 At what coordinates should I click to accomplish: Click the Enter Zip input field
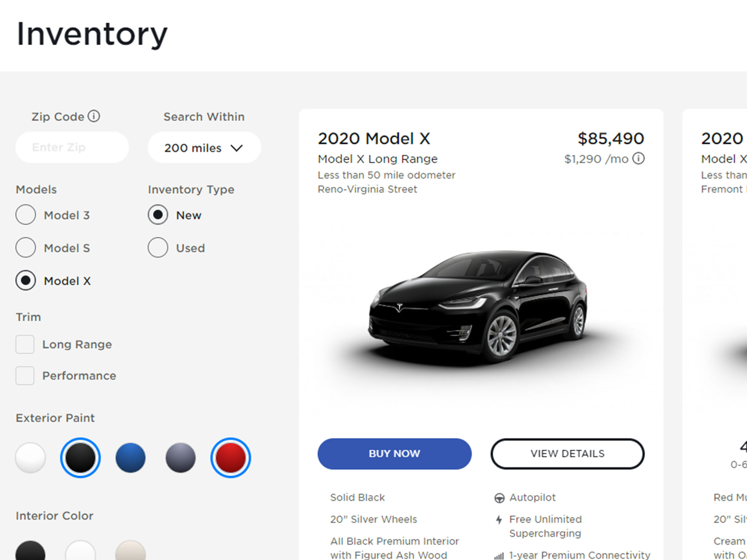72,147
